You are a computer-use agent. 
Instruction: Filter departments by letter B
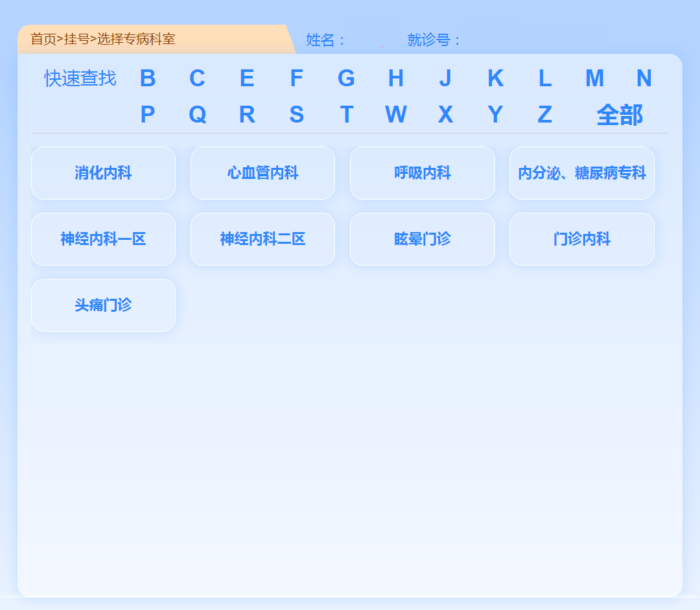click(148, 78)
